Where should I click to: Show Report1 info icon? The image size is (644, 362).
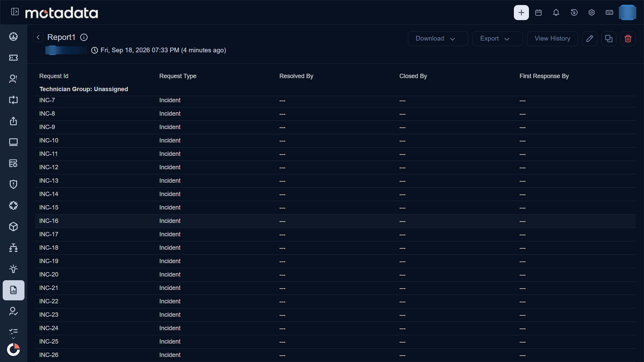point(84,37)
